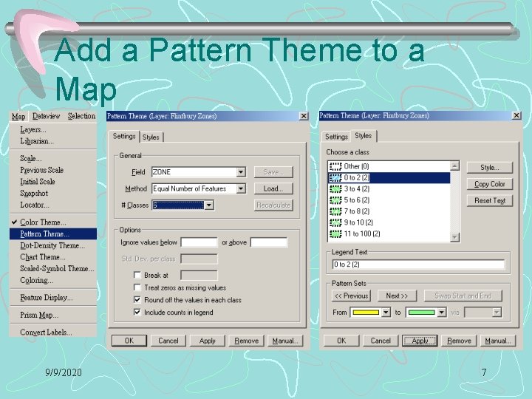The image size is (532, 399).
Task: Click the Style... button
Action: [490, 167]
